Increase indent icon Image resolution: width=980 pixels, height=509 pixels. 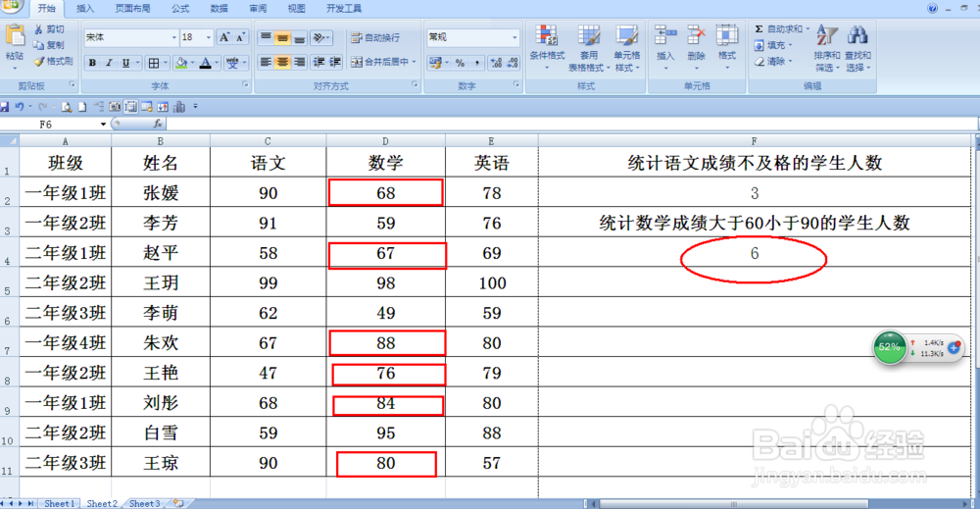335,62
